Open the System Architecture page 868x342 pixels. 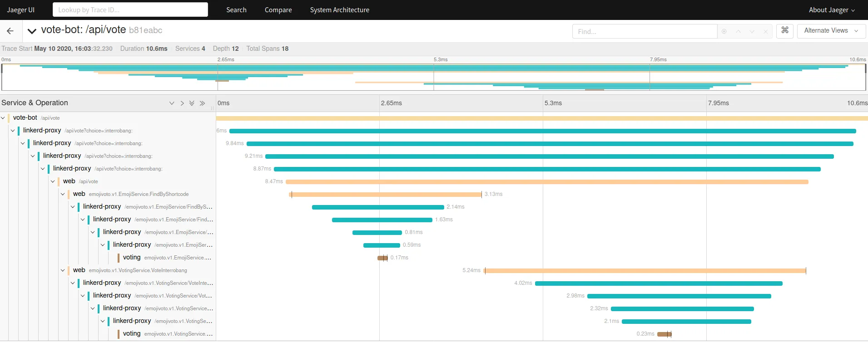click(339, 10)
